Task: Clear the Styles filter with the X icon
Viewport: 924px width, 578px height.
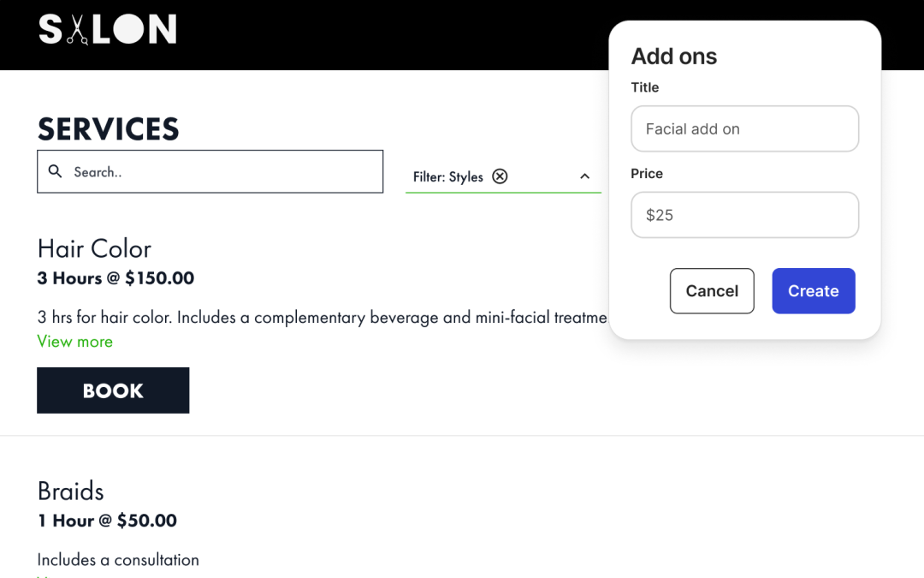Action: click(500, 176)
